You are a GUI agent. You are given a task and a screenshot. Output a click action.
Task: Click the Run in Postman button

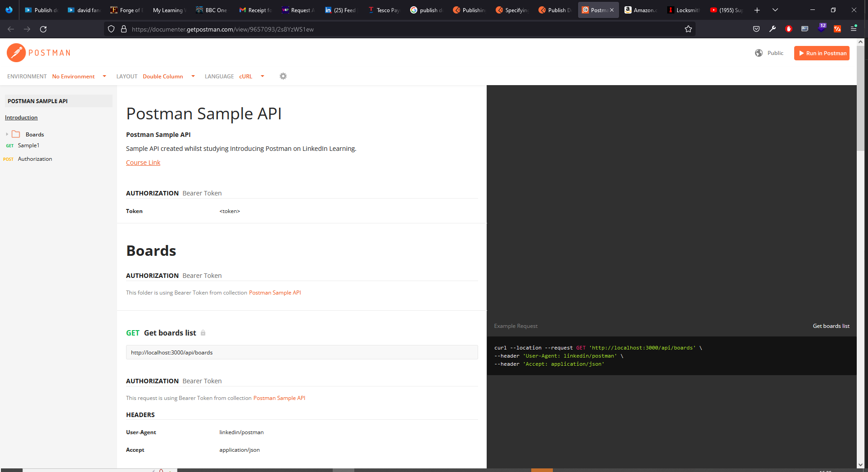(822, 53)
